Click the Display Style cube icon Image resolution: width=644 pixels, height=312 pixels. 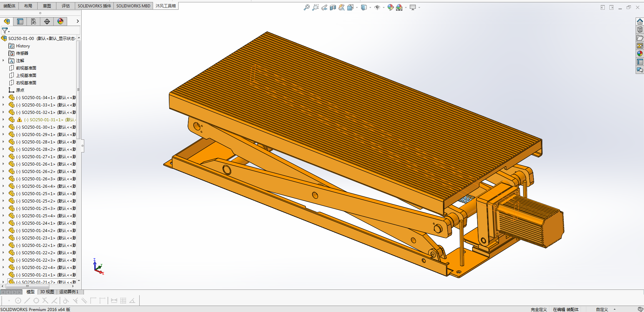point(364,7)
